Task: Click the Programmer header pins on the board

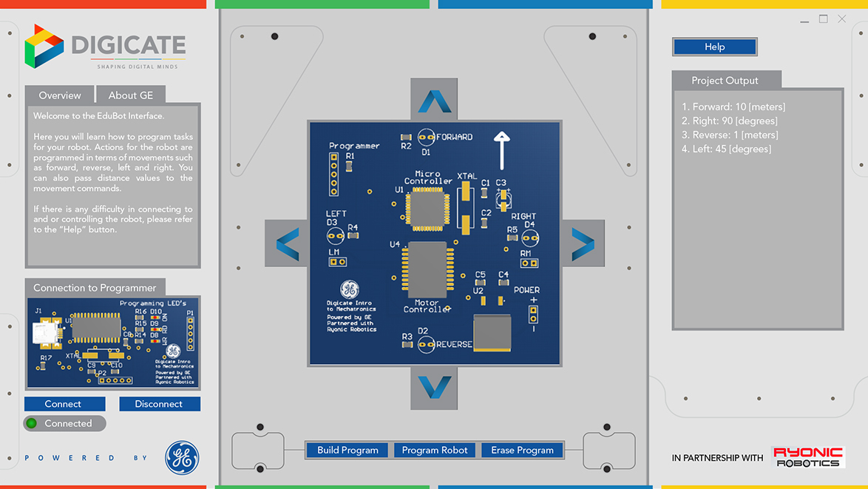Action: [x=333, y=175]
